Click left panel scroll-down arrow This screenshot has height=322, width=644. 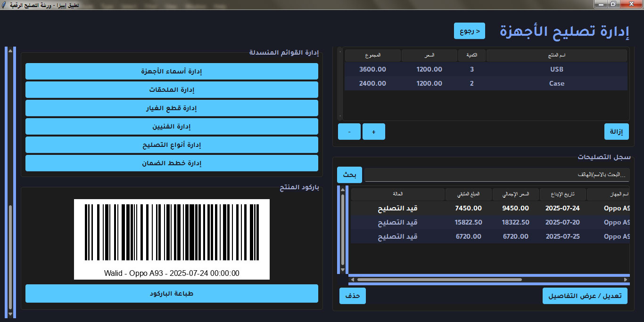click(x=10, y=314)
